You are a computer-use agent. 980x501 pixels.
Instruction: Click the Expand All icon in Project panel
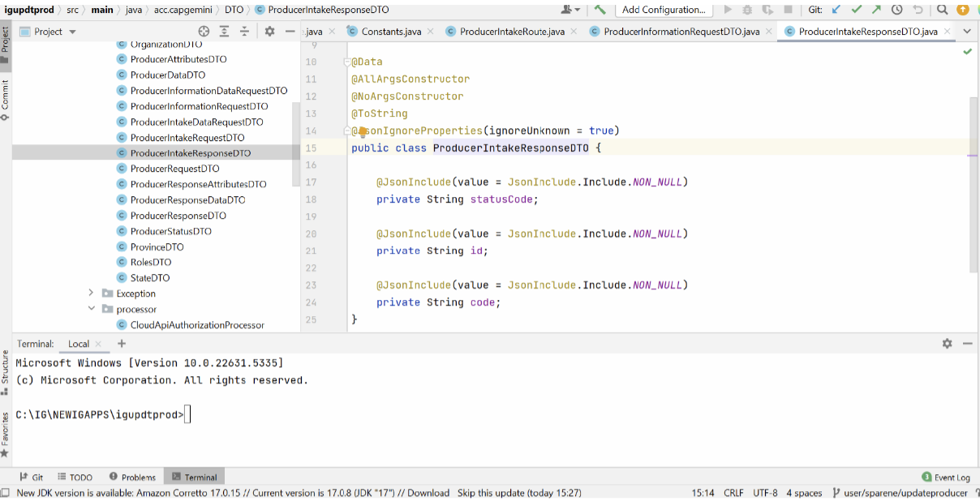(225, 31)
